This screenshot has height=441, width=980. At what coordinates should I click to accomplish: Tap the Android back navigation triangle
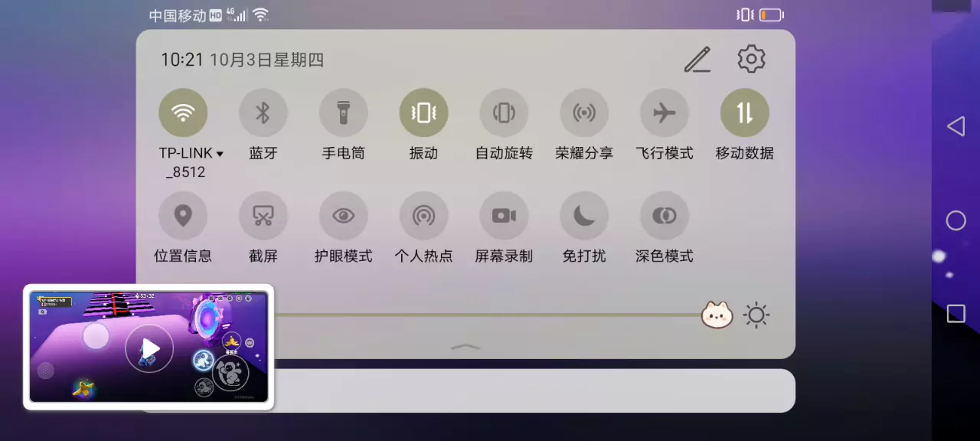tap(955, 126)
